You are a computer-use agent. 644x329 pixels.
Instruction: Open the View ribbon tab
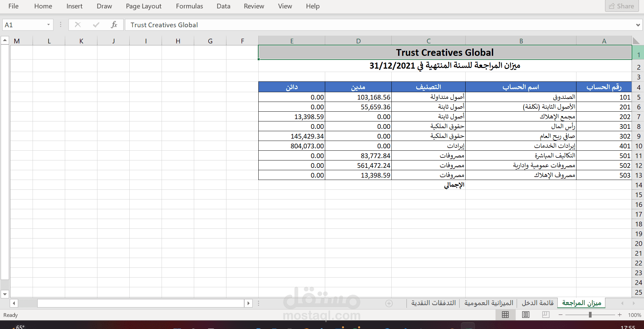pos(285,6)
